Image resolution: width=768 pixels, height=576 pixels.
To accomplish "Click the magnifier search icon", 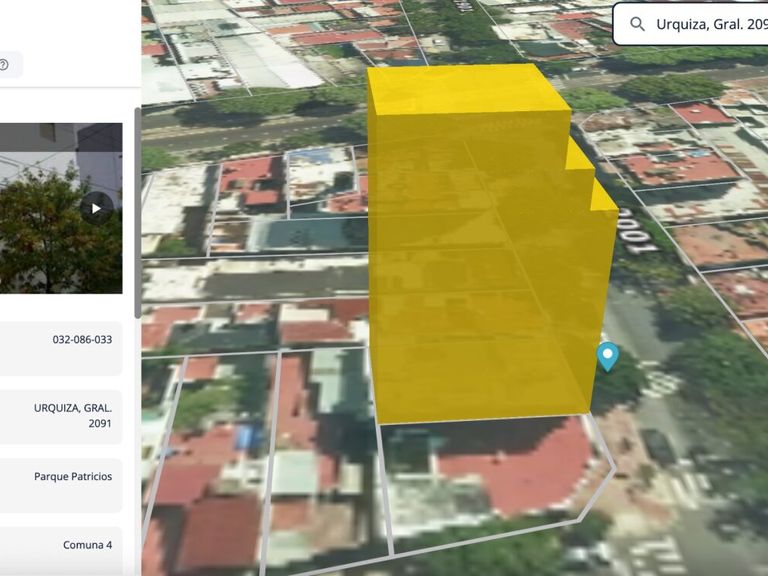I will (637, 24).
